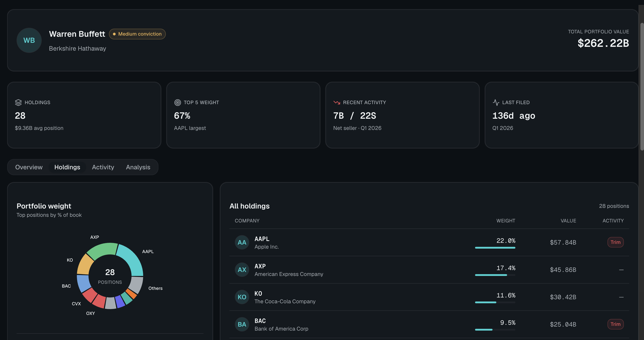Click the $9.36B avg position text

point(39,128)
